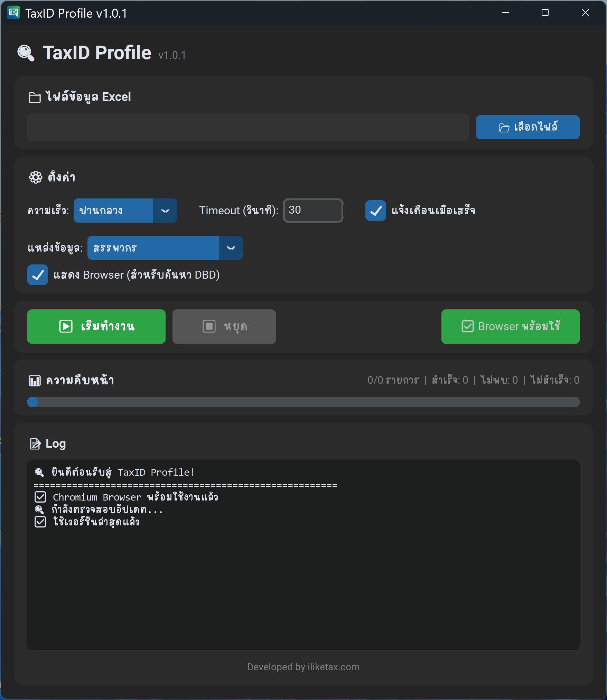Click the bar chart icon beside ความคืบหน้า
Viewport: 607px width, 700px height.
coord(35,381)
